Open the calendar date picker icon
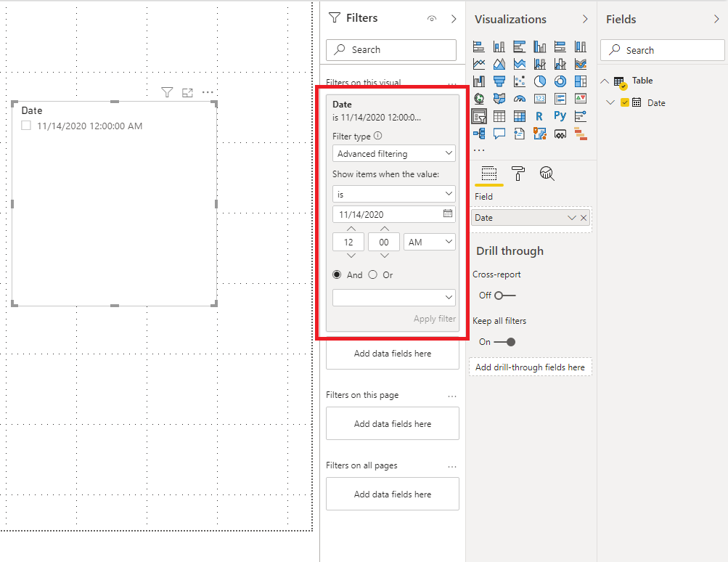The image size is (728, 562). point(448,213)
